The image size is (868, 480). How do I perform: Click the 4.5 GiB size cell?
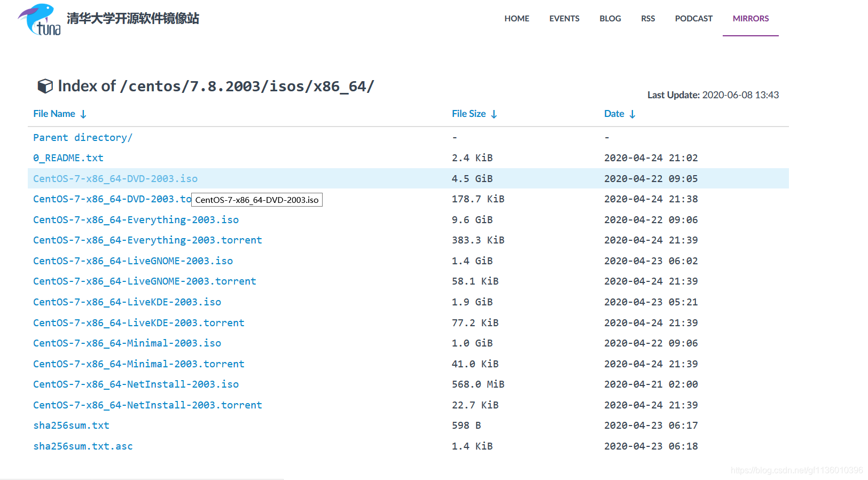[x=472, y=178]
